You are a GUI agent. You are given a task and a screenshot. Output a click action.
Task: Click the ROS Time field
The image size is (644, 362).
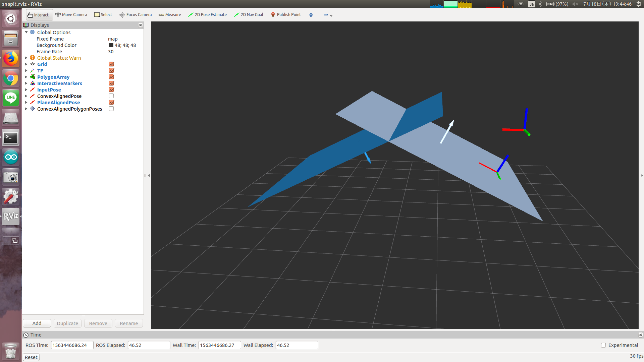[x=72, y=345]
